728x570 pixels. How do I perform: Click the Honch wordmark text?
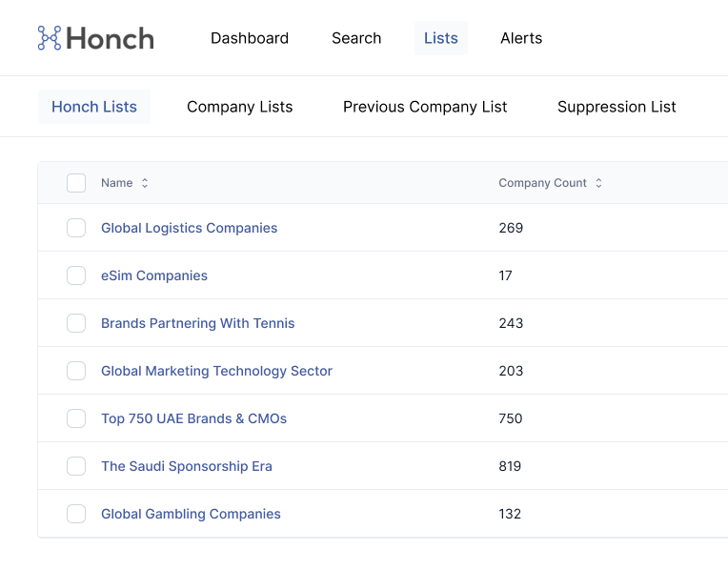pos(110,38)
